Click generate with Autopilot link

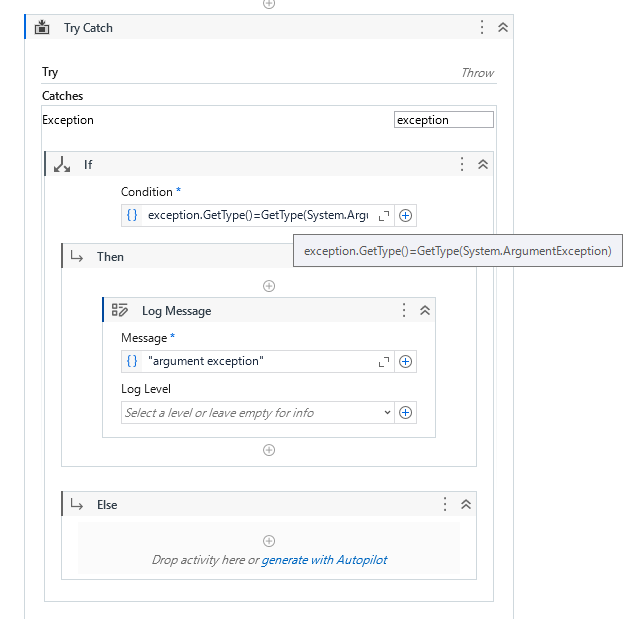click(324, 560)
